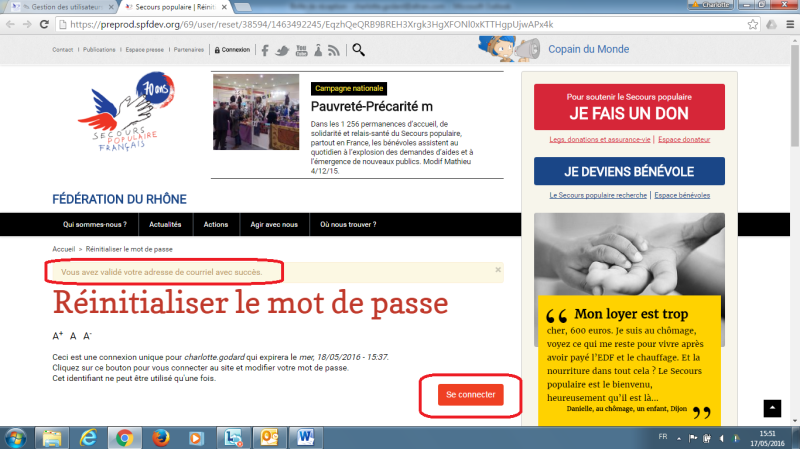Switch to Chrome in the taskbar

[124, 438]
